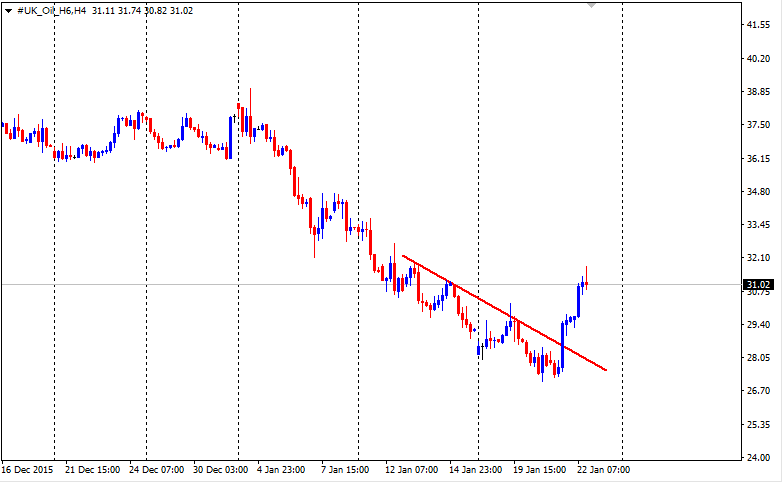Open the chart menu arrow beside #UK_Oil_H6
Viewport: 783px width, 483px height.
pos(8,11)
